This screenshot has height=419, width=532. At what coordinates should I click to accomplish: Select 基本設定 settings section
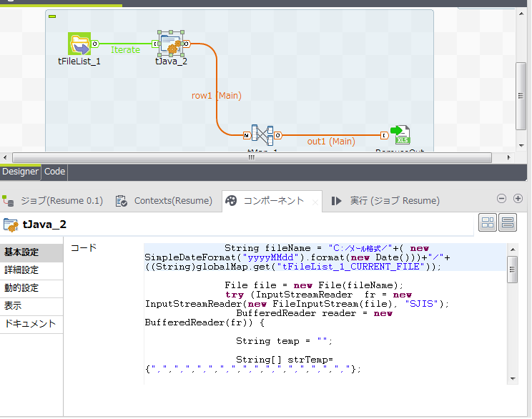point(31,252)
